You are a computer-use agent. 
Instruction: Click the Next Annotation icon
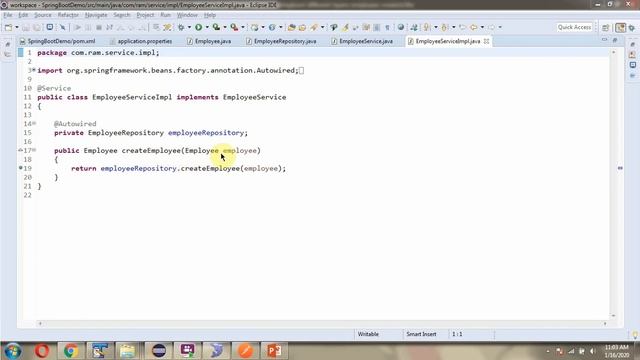click(427, 27)
